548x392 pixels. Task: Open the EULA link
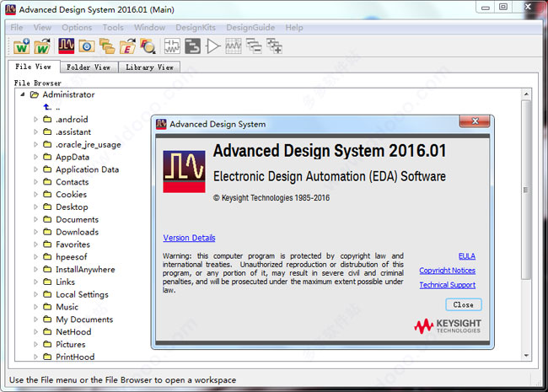pos(467,256)
